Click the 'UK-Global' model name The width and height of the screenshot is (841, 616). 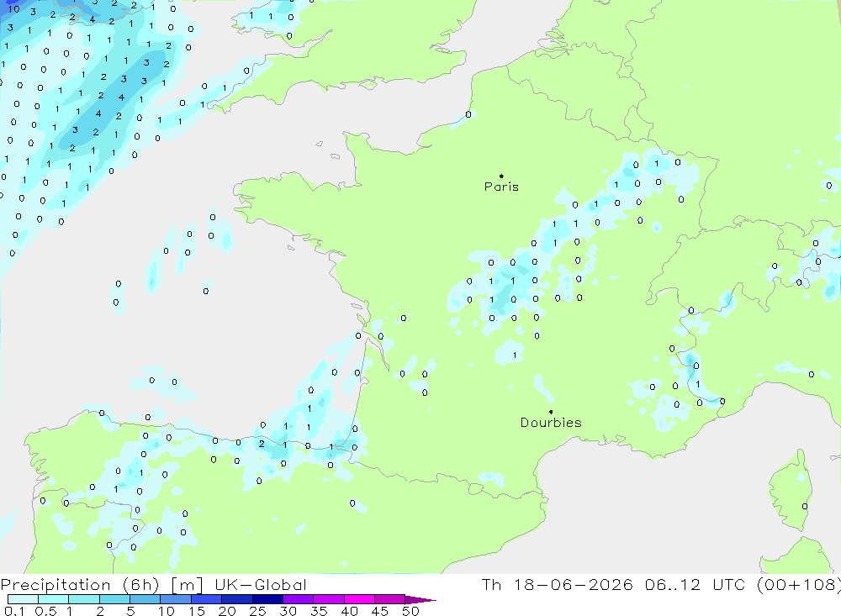tap(261, 585)
